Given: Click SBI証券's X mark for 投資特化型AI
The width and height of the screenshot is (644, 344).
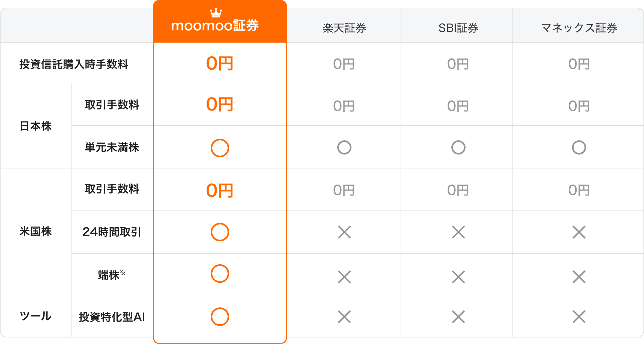Looking at the screenshot, I should 458,317.
